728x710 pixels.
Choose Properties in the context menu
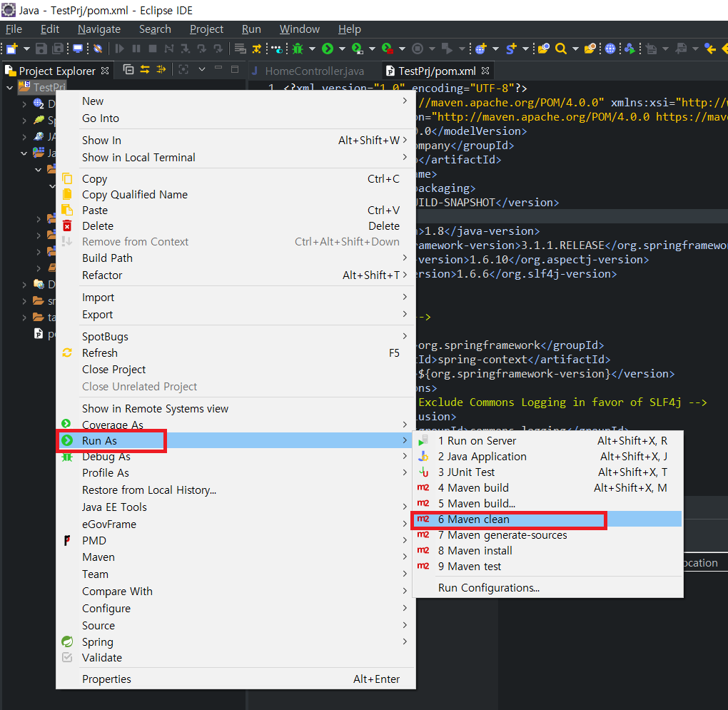coord(236,679)
